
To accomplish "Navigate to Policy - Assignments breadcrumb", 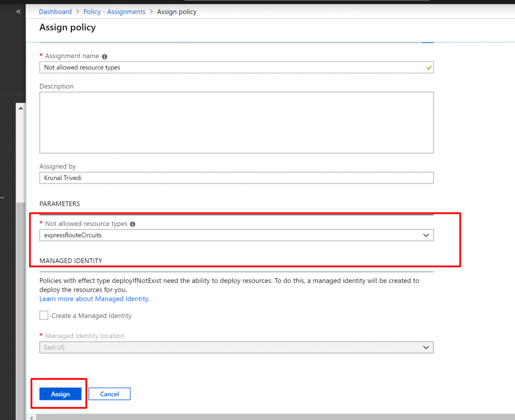I will [114, 12].
